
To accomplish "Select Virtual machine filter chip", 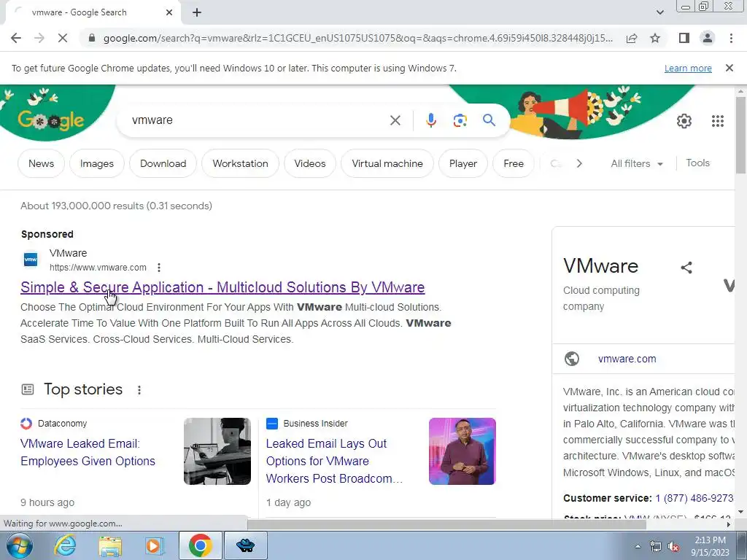I will coord(387,164).
